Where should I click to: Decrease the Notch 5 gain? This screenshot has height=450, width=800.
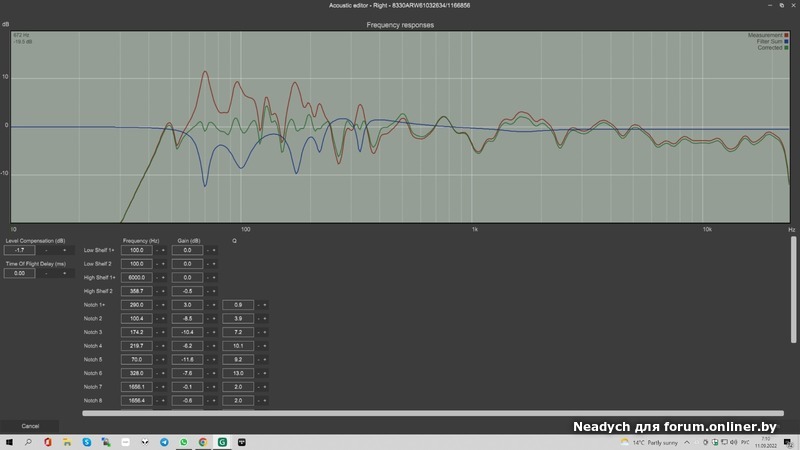(208, 360)
